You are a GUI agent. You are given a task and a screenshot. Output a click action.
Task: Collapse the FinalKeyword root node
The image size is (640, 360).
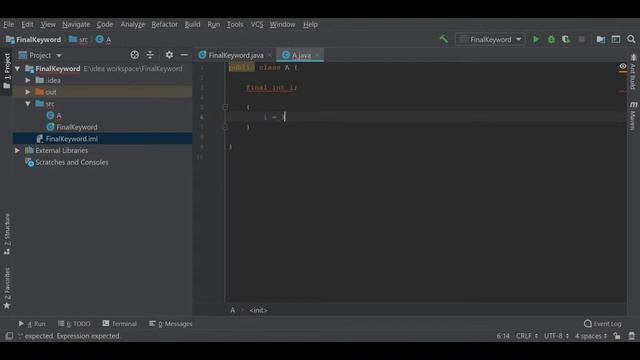point(18,69)
